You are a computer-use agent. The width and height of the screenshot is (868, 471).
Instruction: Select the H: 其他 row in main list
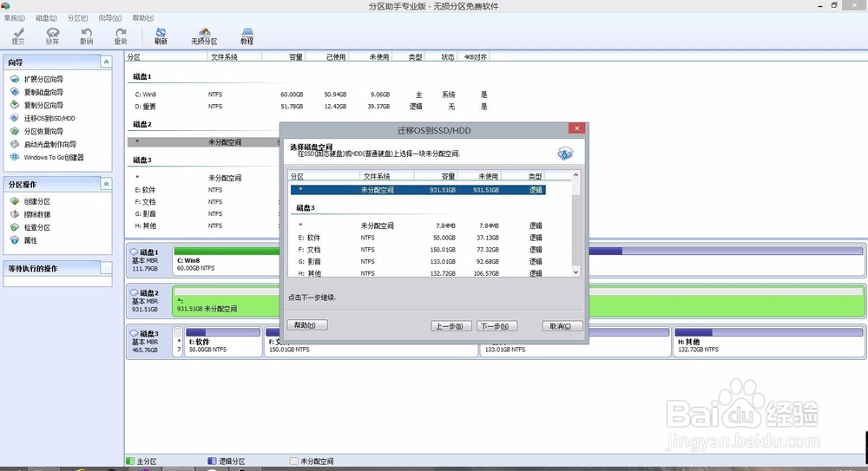click(x=204, y=226)
